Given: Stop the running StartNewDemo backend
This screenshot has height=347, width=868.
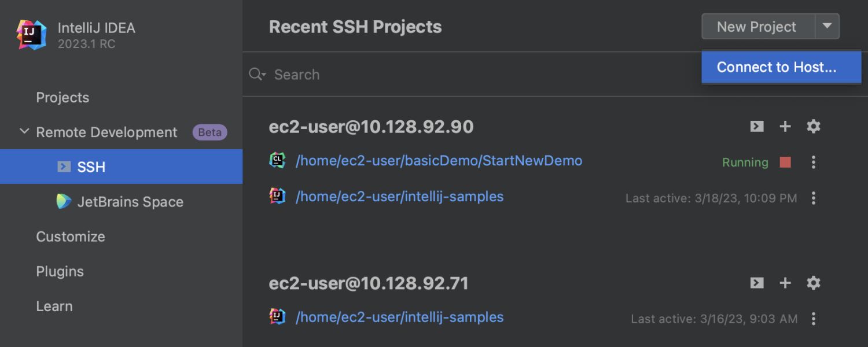Looking at the screenshot, I should [x=785, y=163].
